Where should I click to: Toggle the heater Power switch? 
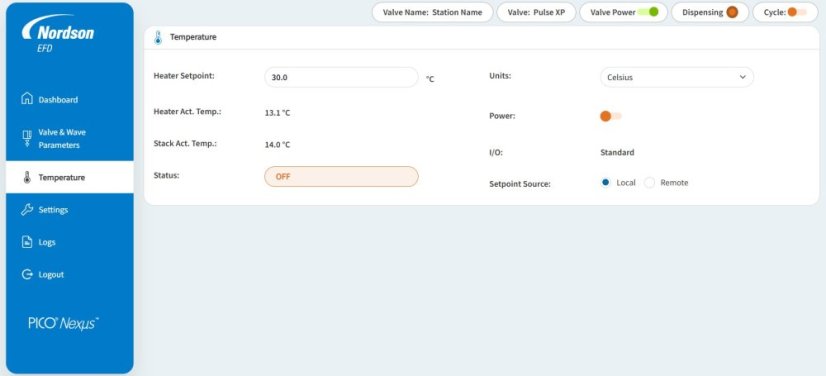(x=611, y=116)
